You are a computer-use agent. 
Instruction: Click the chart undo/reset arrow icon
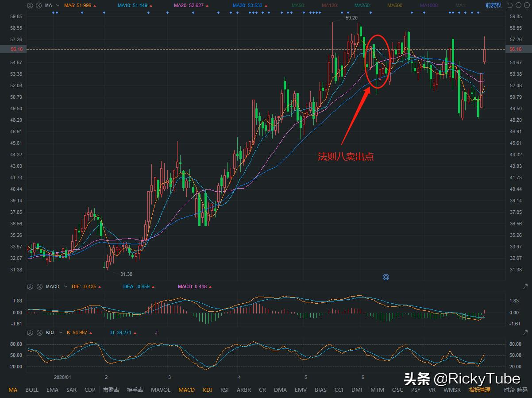click(509, 5)
